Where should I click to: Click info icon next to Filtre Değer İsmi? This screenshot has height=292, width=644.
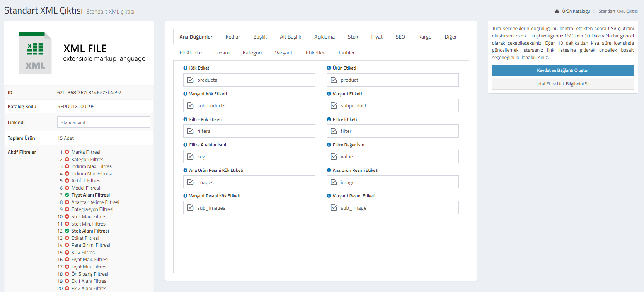[329, 145]
